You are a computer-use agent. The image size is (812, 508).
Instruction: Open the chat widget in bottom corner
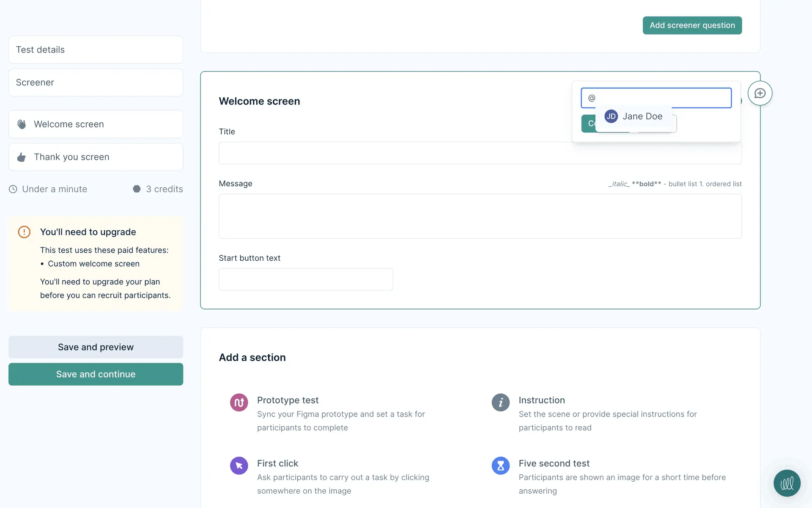[787, 483]
